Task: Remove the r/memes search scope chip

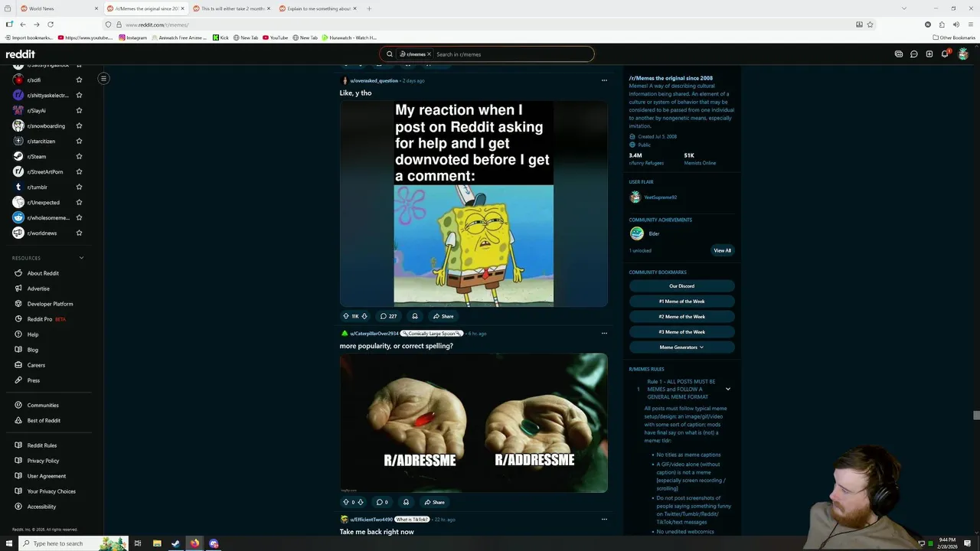Action: (x=429, y=54)
